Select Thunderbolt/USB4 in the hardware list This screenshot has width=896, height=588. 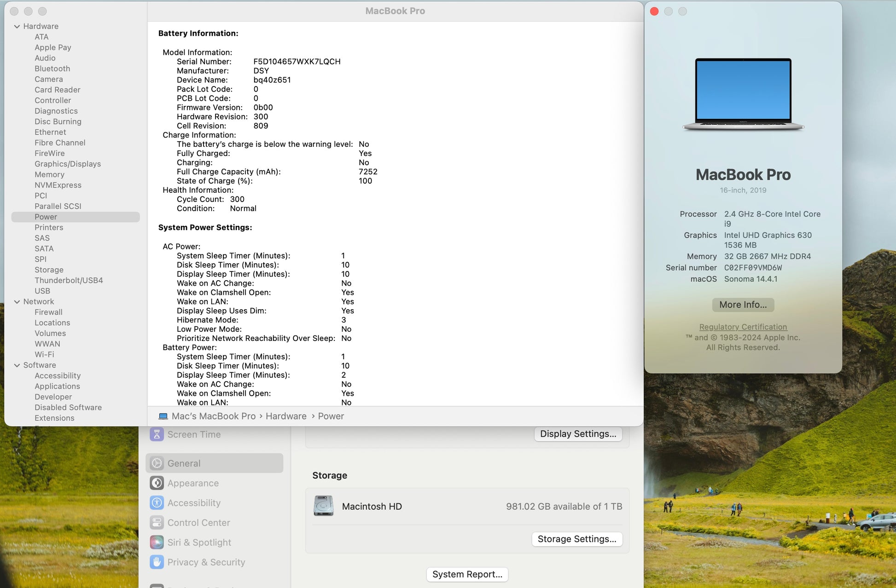tap(69, 280)
